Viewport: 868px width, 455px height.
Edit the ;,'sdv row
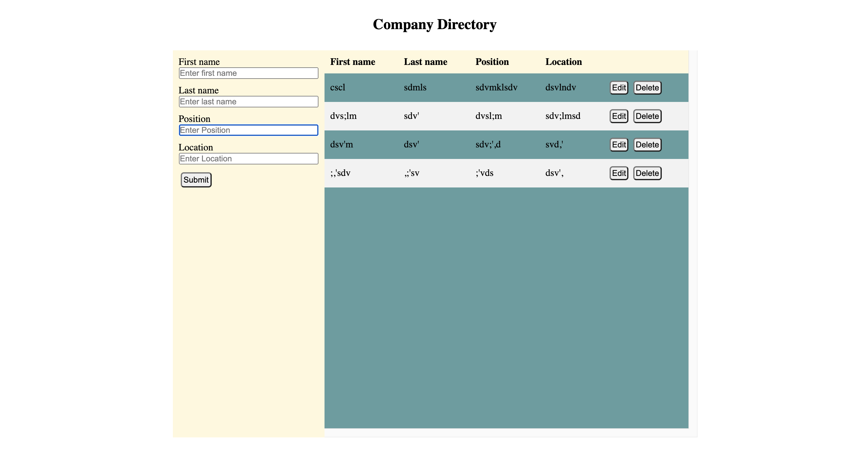coord(619,173)
